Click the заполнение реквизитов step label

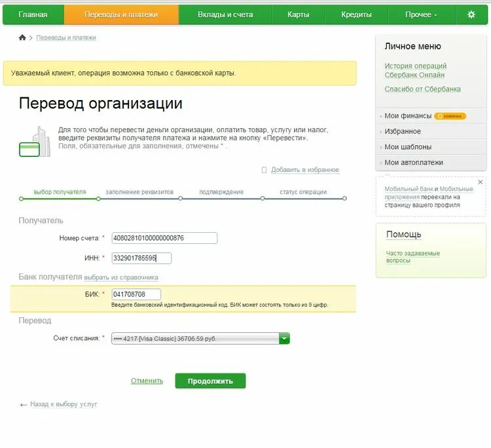pos(139,192)
